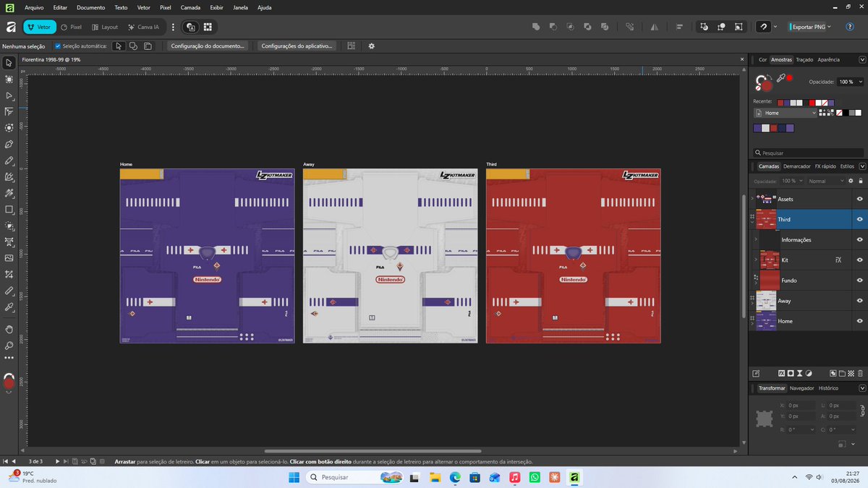The height and width of the screenshot is (488, 868).
Task: Open the Opacidade 100% dropdown in Amostras
Action: tap(849, 82)
